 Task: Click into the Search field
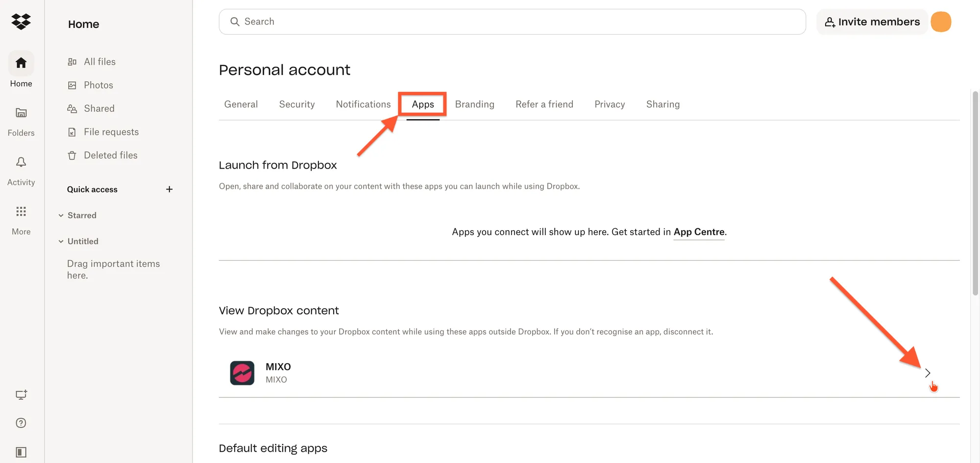pos(512,22)
